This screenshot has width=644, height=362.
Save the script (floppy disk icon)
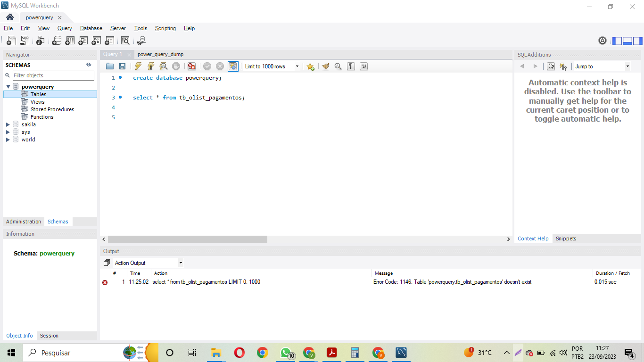(122, 66)
